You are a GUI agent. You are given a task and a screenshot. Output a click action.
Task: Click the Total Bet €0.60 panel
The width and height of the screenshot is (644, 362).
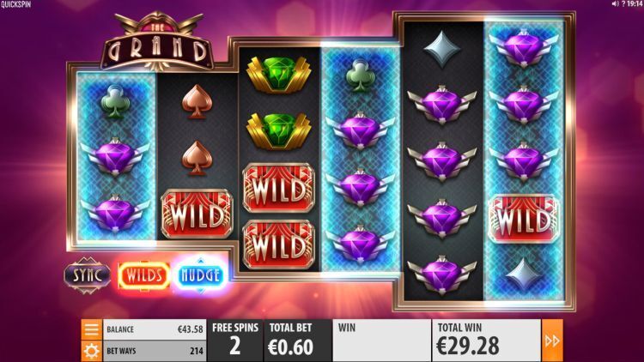(x=297, y=341)
